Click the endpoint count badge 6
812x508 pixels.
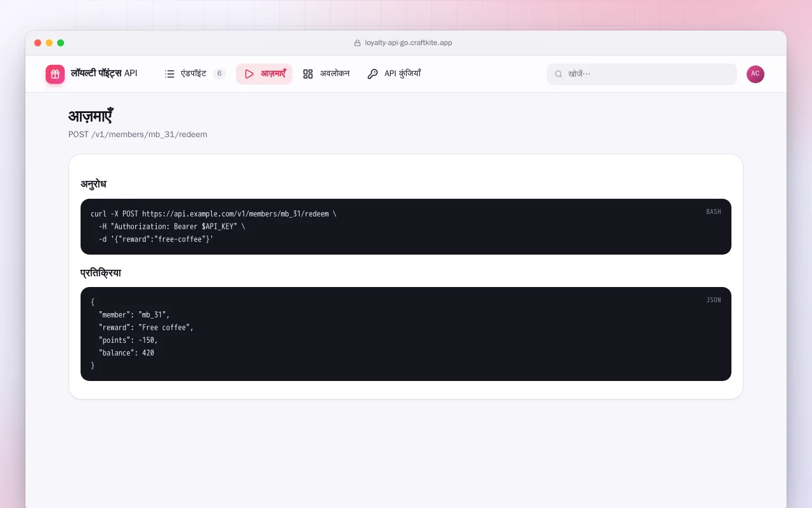point(219,74)
